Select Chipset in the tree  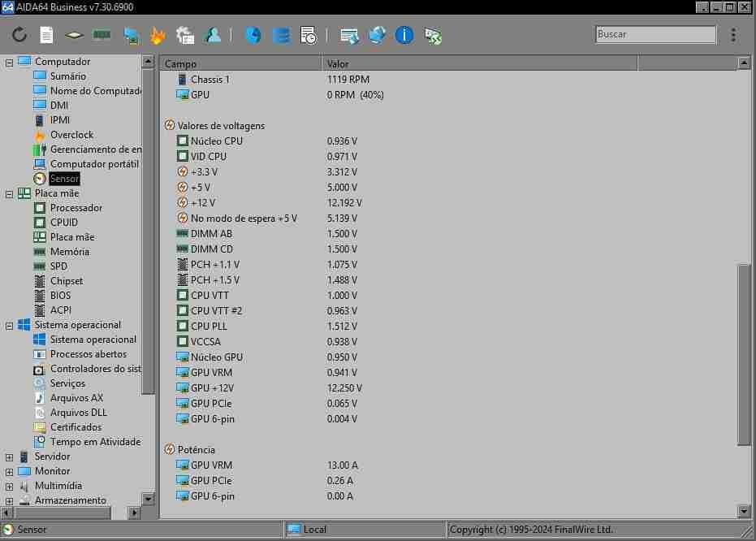[67, 280]
